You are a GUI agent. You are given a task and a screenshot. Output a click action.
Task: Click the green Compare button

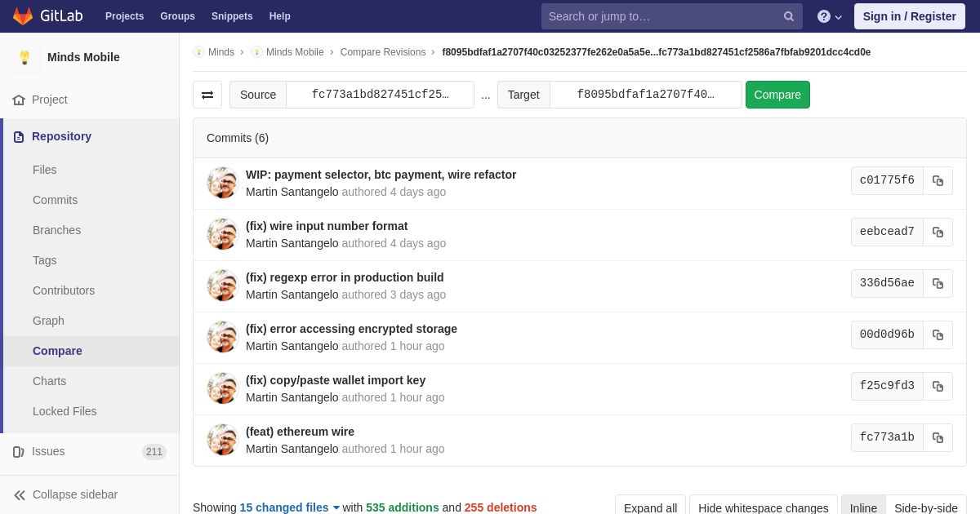pyautogui.click(x=777, y=95)
